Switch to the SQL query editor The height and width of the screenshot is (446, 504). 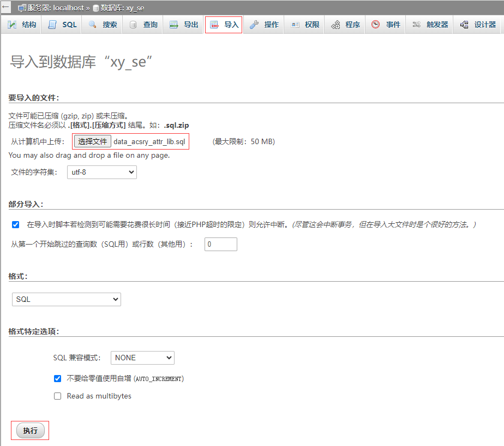(x=67, y=24)
